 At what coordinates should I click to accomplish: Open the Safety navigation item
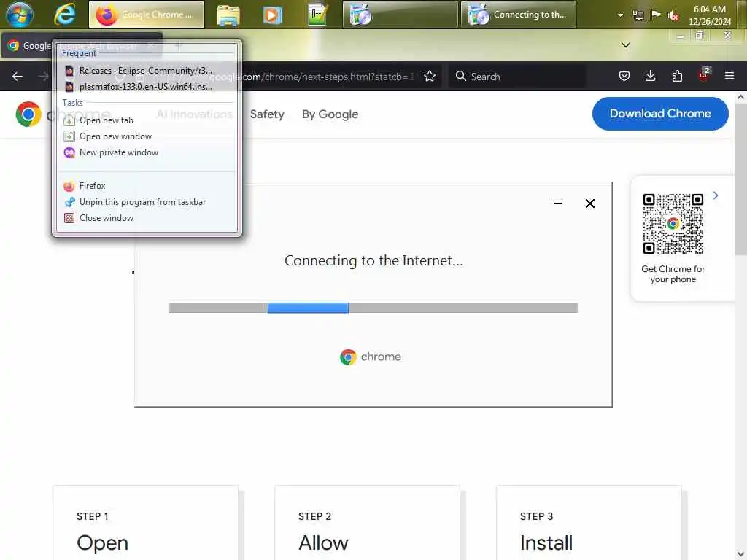click(267, 114)
